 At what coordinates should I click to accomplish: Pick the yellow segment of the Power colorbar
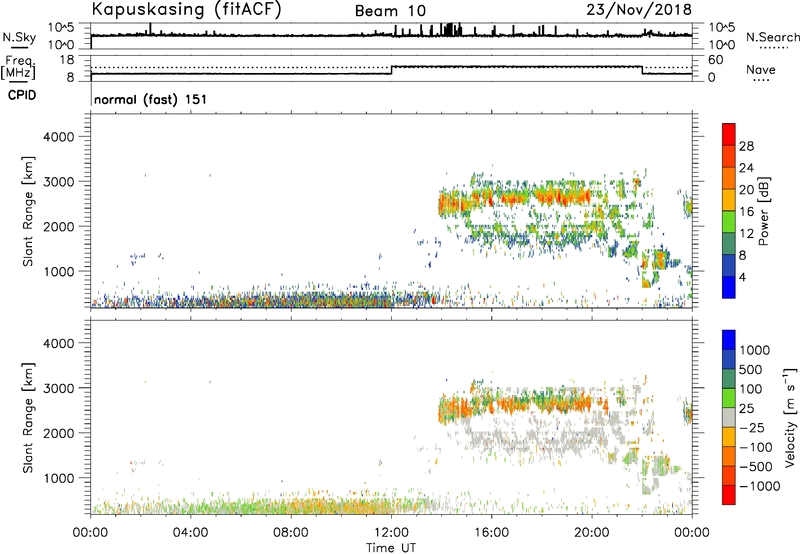pos(729,200)
